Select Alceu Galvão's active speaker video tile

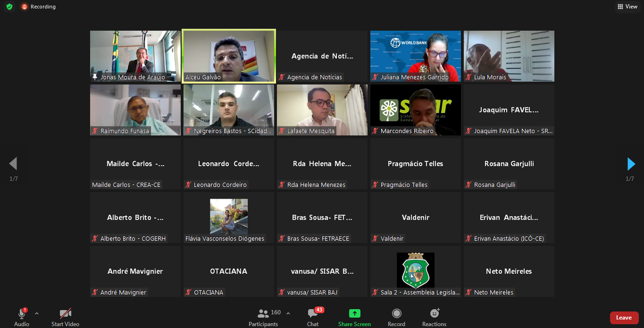(229, 56)
